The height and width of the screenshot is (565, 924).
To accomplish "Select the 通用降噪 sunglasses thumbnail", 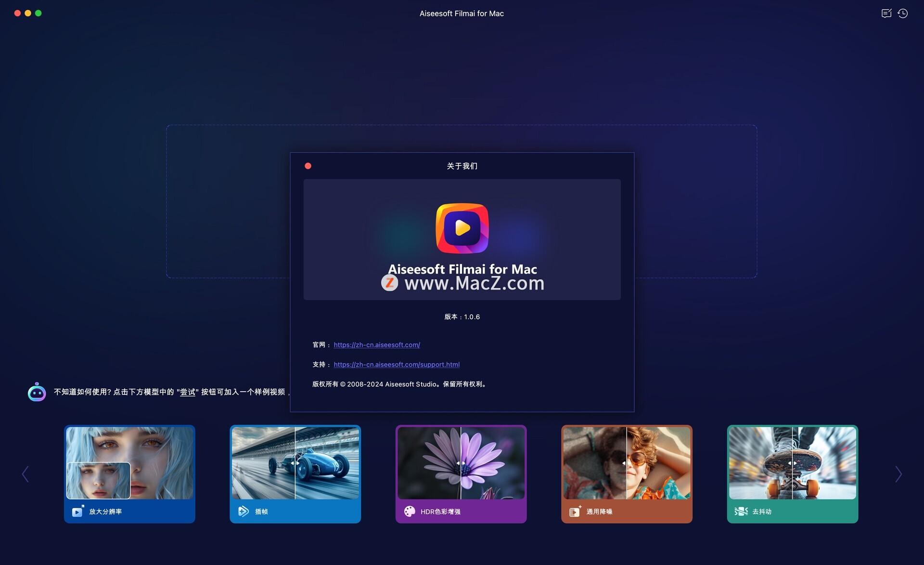I will [x=627, y=463].
